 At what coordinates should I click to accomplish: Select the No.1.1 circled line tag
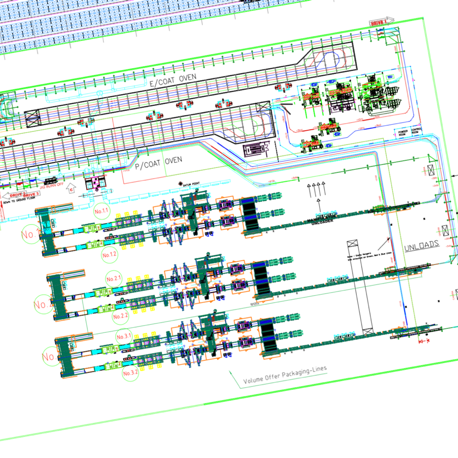(x=101, y=211)
